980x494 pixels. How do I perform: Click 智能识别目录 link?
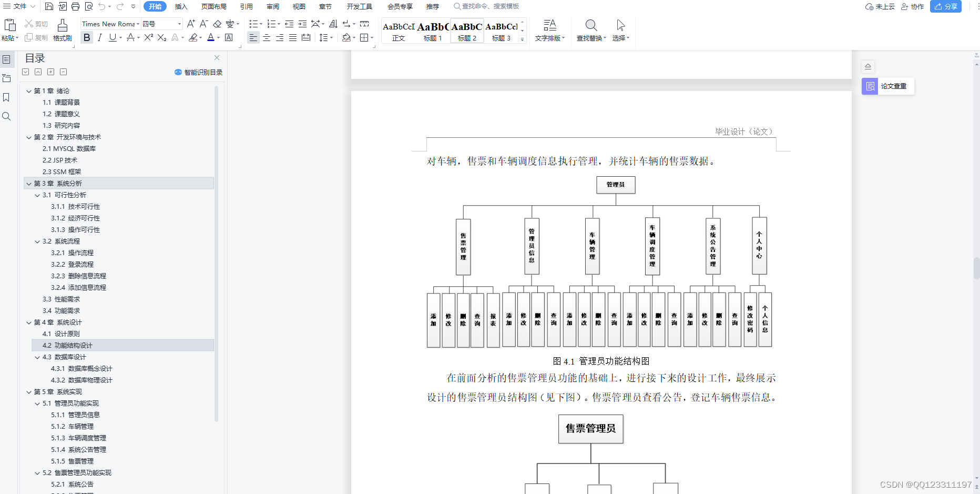(199, 72)
